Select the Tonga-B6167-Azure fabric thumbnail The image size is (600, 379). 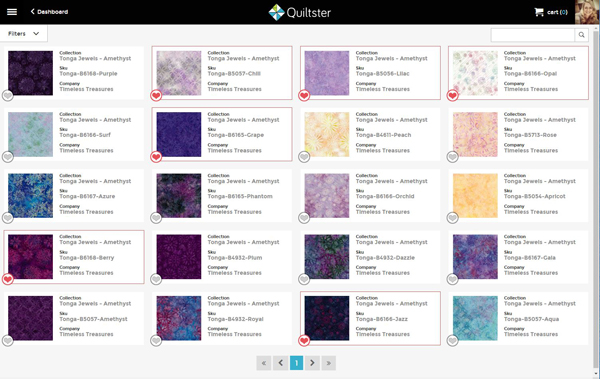point(31,196)
